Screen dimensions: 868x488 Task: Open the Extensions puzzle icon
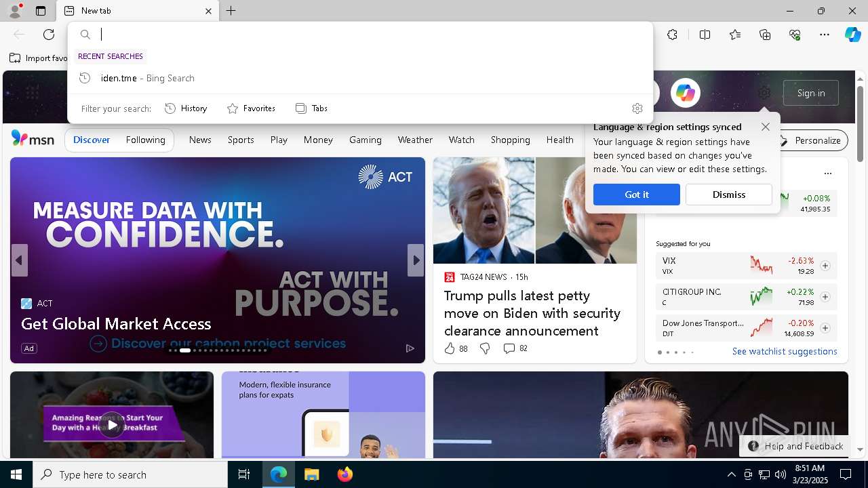pos(672,35)
